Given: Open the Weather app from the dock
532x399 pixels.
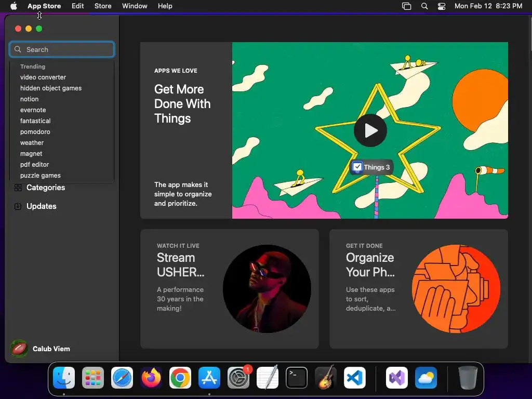Looking at the screenshot, I should (x=426, y=378).
